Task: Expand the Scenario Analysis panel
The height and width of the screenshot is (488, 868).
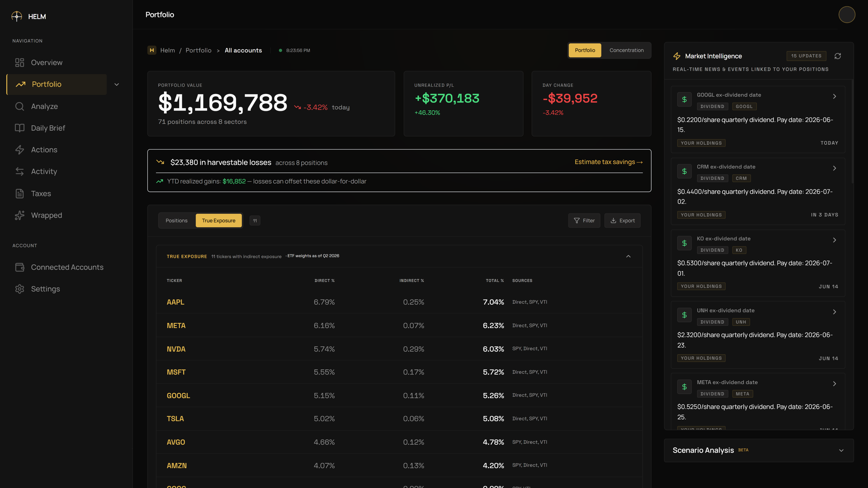Action: (841, 450)
